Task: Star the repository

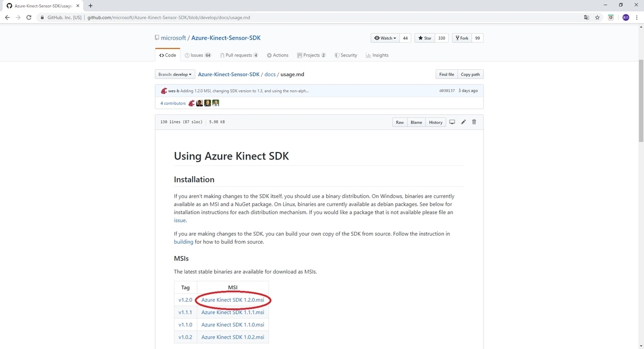Action: [425, 38]
